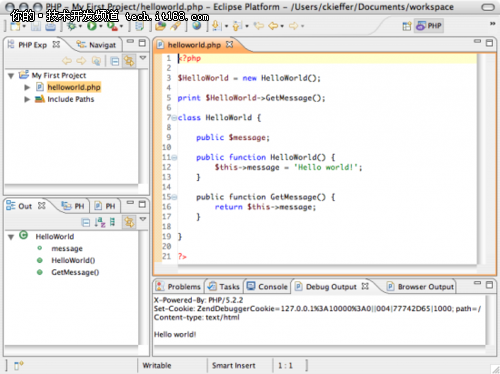
Task: Click the open folder toolbar icon
Action: [161, 26]
